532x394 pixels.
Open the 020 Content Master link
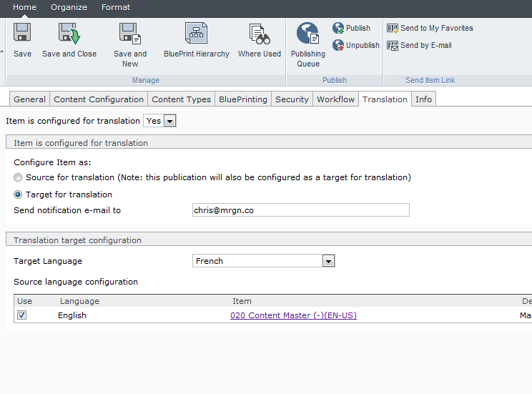(293, 315)
